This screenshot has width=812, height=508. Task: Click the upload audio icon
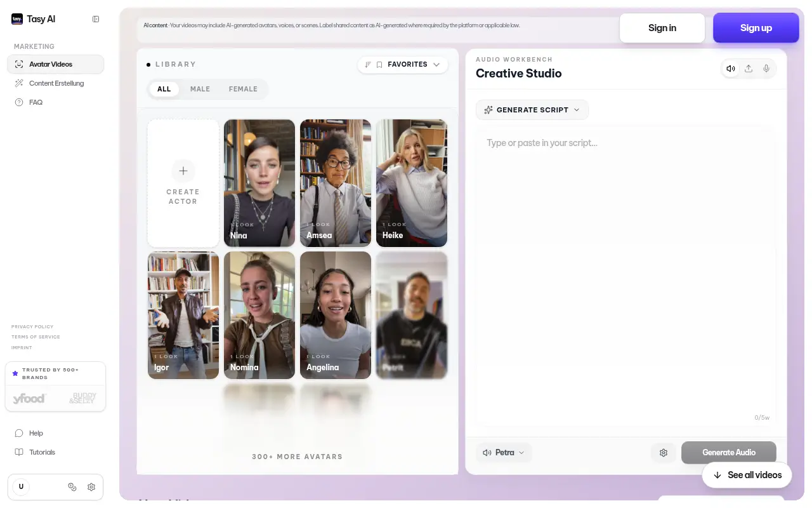(749, 69)
